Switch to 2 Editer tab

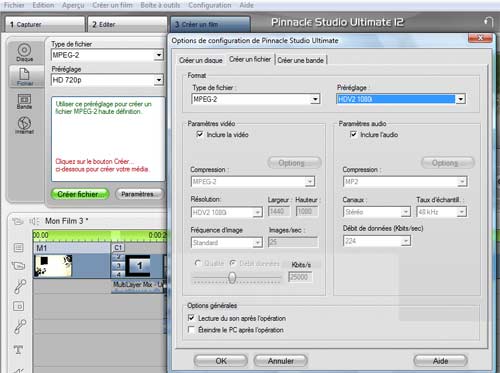click(x=127, y=24)
